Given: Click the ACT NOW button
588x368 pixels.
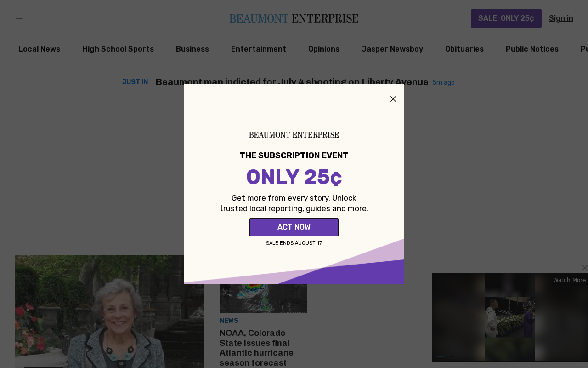Looking at the screenshot, I should click(294, 227).
